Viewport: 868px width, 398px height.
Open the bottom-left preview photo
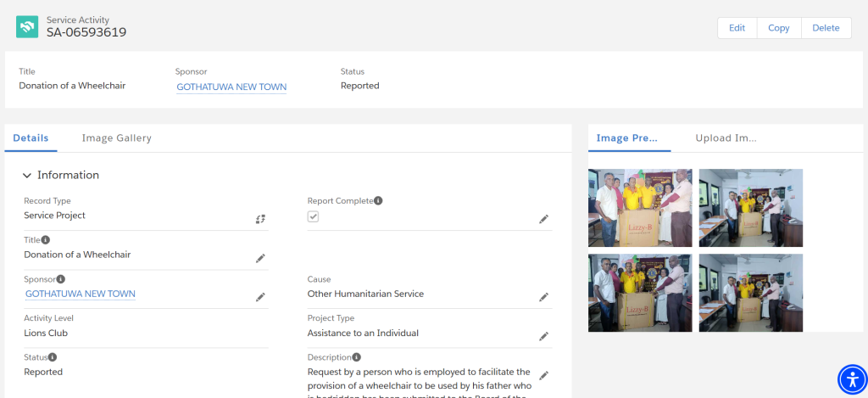pos(640,294)
